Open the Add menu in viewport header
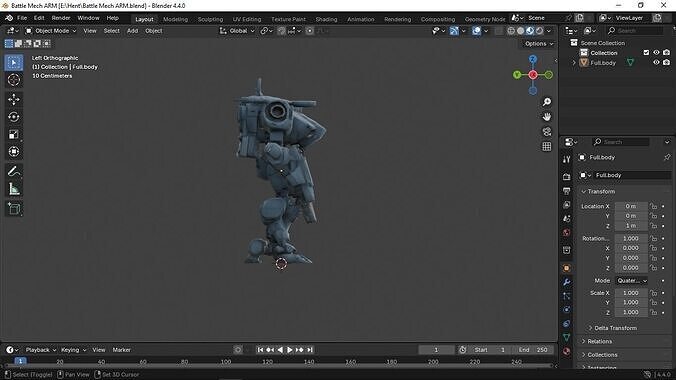The height and width of the screenshot is (380, 676). (132, 31)
